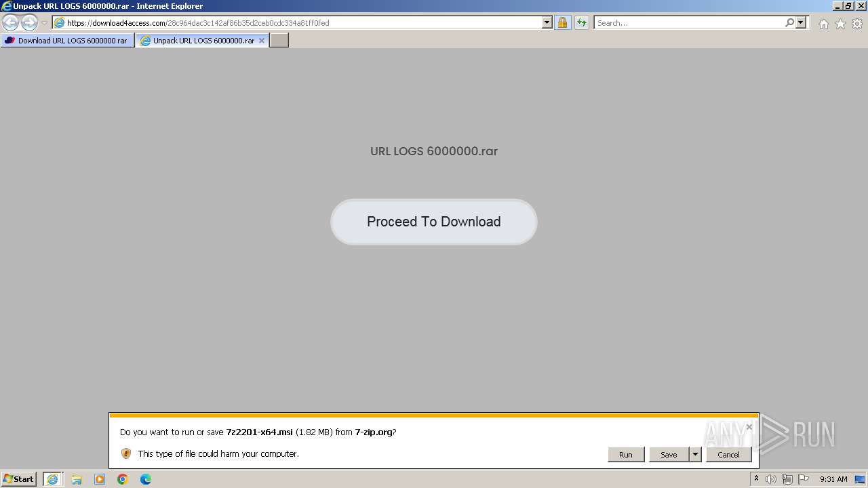This screenshot has width=868, height=488.
Task: Cancel the file download prompt
Action: (729, 455)
